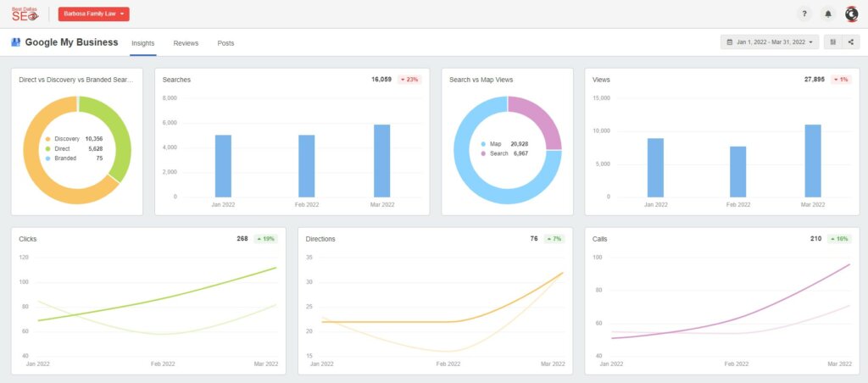The image size is (868, 383).
Task: Toggle the Search legend entry in views chart
Action: [x=498, y=153]
